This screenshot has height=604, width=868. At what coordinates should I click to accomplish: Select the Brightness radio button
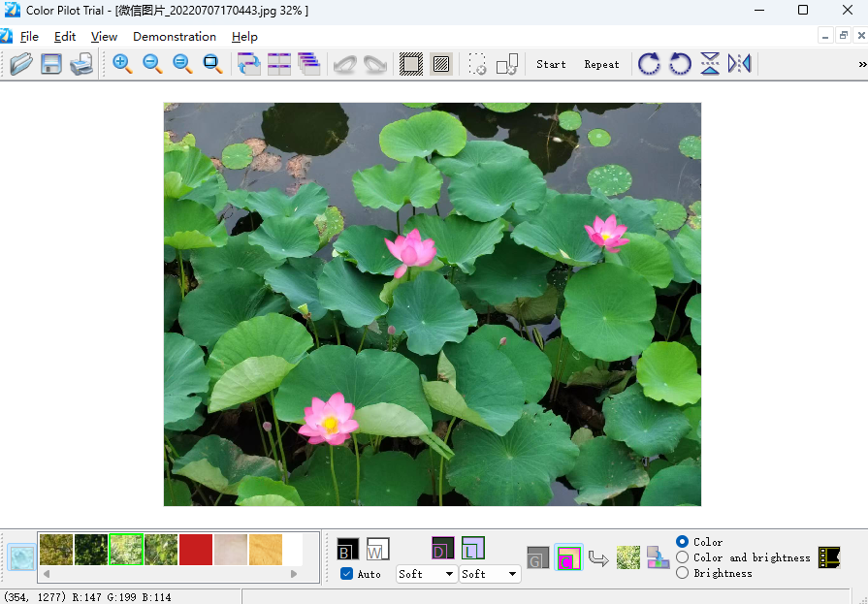click(x=682, y=572)
